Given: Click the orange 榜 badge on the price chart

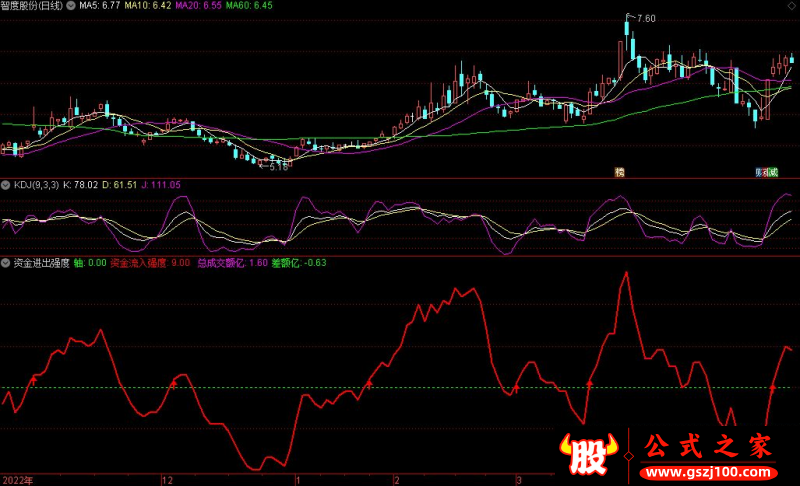Looking at the screenshot, I should [619, 172].
